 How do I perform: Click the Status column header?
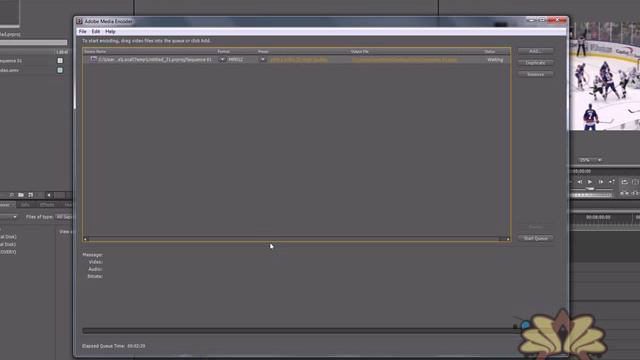tap(490, 51)
